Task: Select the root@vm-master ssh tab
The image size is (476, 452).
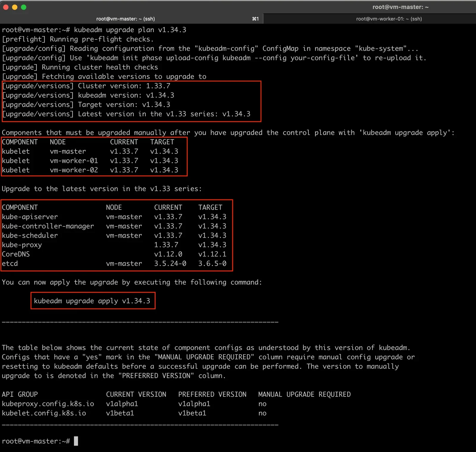Action: tap(125, 19)
